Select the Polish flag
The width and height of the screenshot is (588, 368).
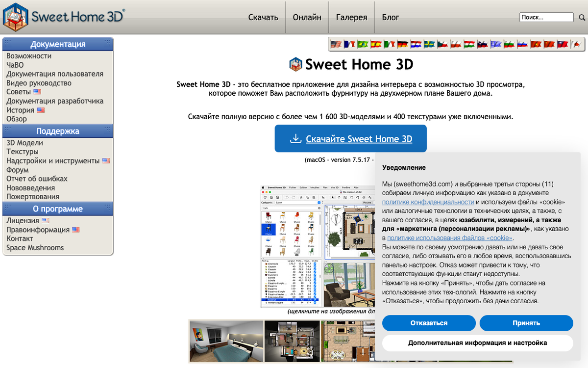pos(456,44)
